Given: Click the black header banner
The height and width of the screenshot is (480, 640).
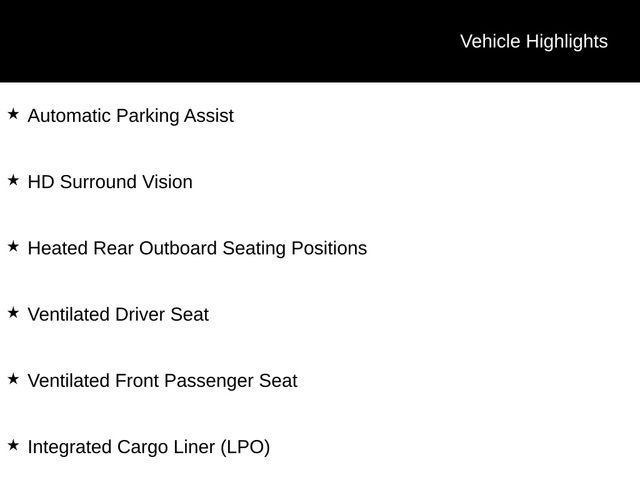Looking at the screenshot, I should pos(320,41).
